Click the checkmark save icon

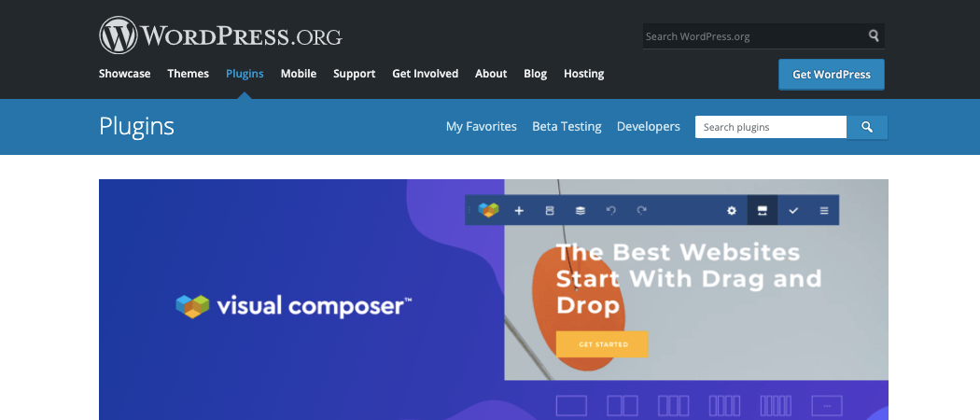(793, 211)
